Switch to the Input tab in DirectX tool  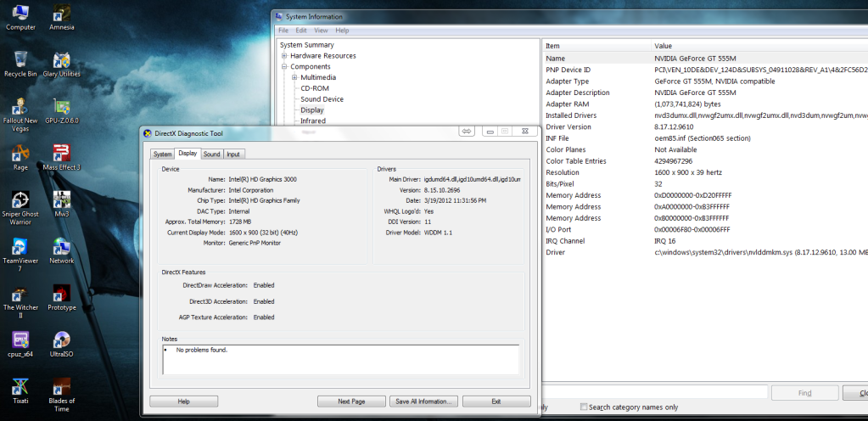pyautogui.click(x=233, y=154)
